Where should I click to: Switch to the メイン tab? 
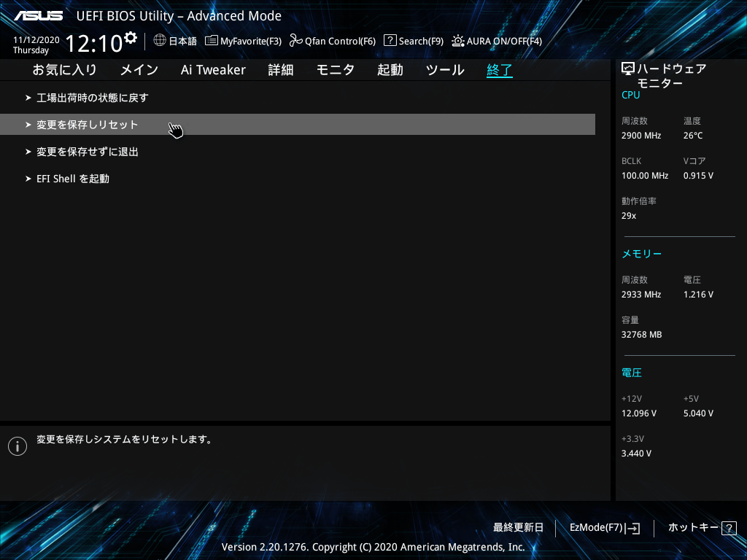tap(139, 70)
